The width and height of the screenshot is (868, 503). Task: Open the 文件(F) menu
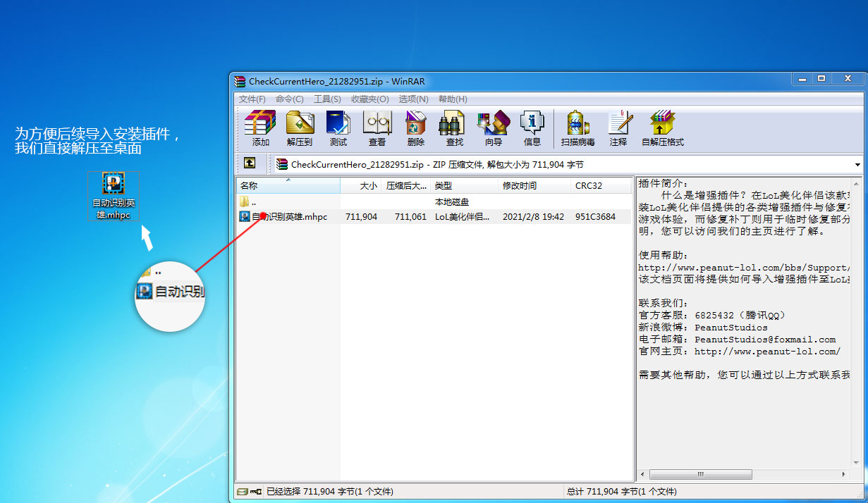coord(252,99)
